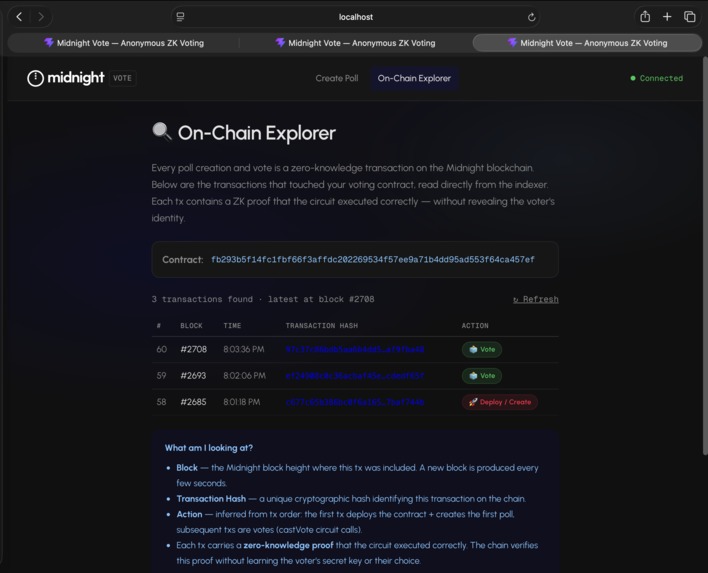Click the "Contract:" label

[182, 260]
